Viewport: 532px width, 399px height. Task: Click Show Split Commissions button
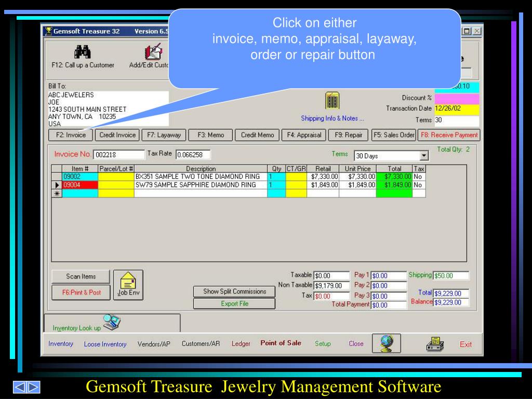pyautogui.click(x=234, y=291)
